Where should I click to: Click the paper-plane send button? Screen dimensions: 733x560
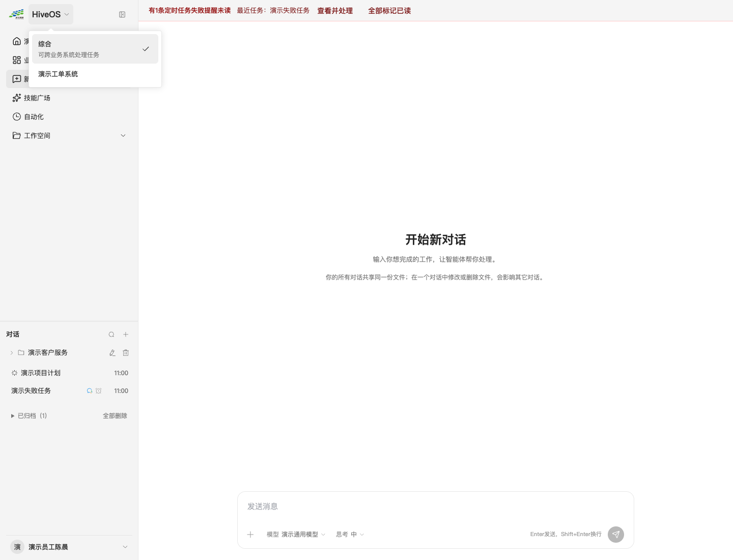pos(616,535)
